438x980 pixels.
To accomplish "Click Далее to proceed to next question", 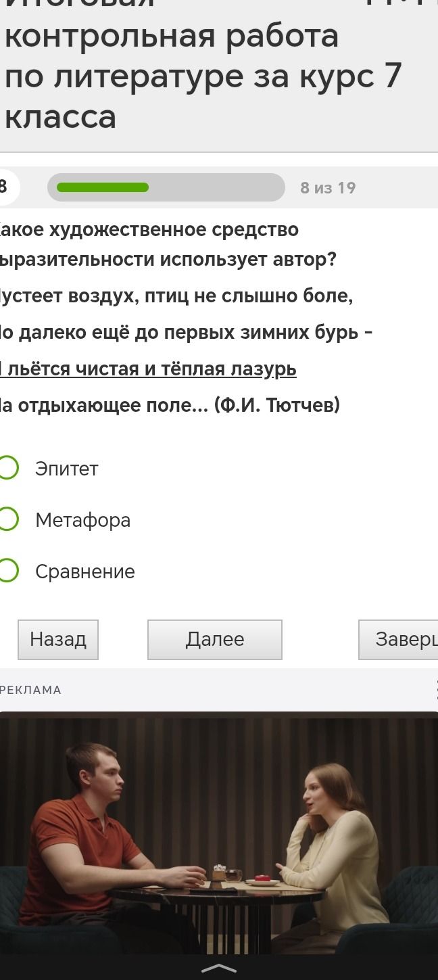I will coord(215,639).
